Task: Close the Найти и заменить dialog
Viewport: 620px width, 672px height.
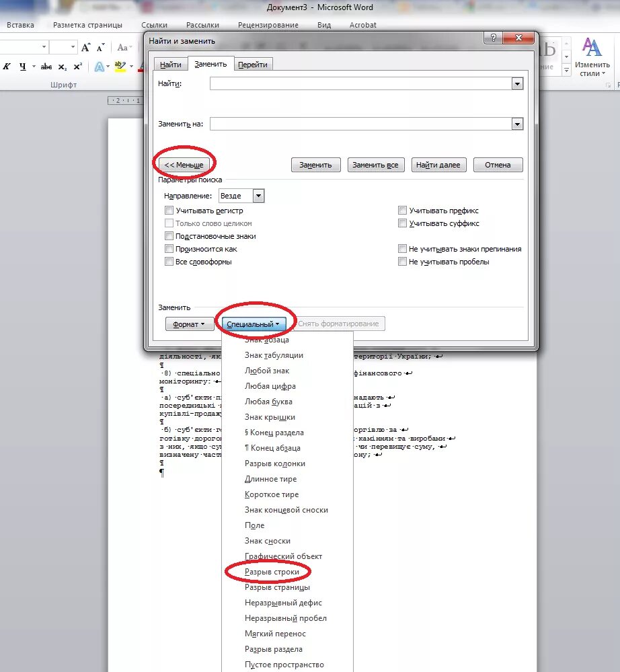Action: (x=518, y=38)
